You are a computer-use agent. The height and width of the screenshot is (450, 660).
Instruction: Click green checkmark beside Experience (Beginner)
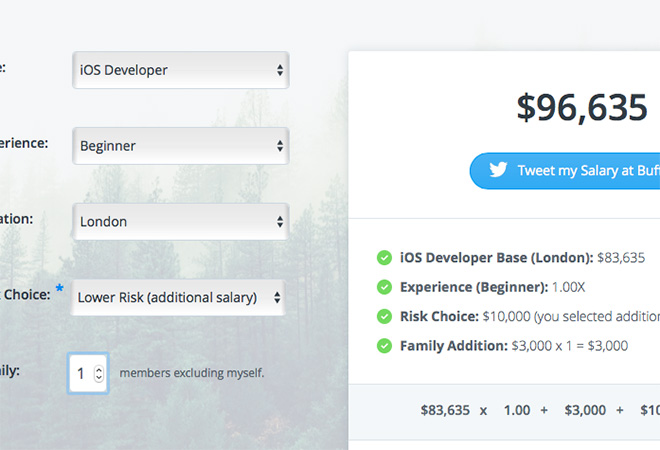384,287
